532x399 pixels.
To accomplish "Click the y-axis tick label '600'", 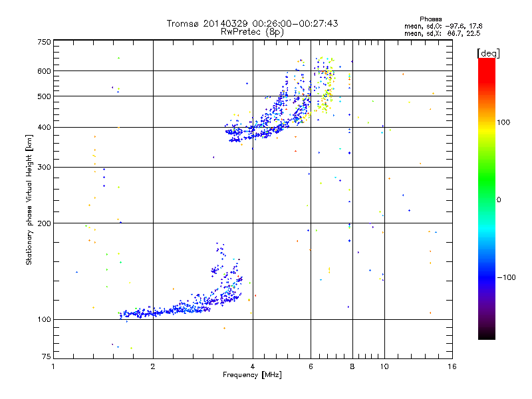I will [x=44, y=71].
